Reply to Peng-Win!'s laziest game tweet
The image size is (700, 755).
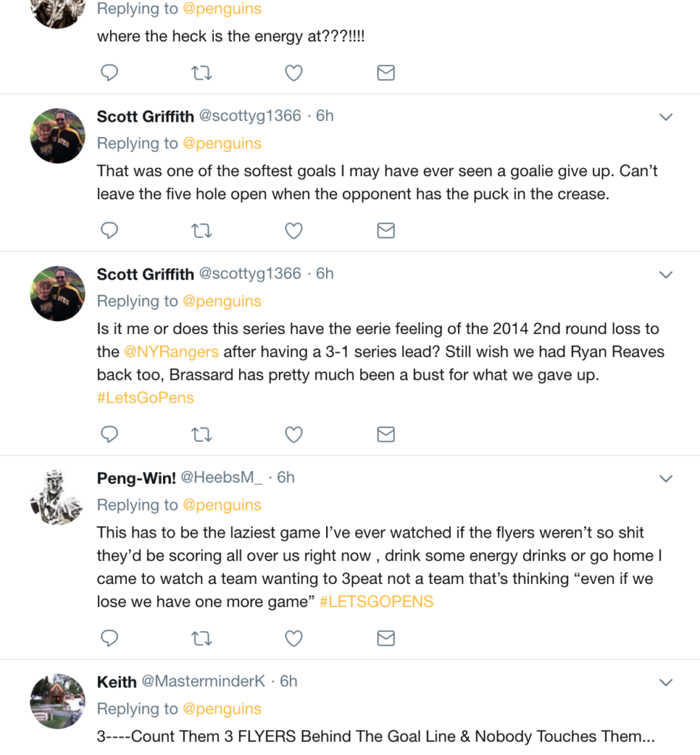coord(109,638)
